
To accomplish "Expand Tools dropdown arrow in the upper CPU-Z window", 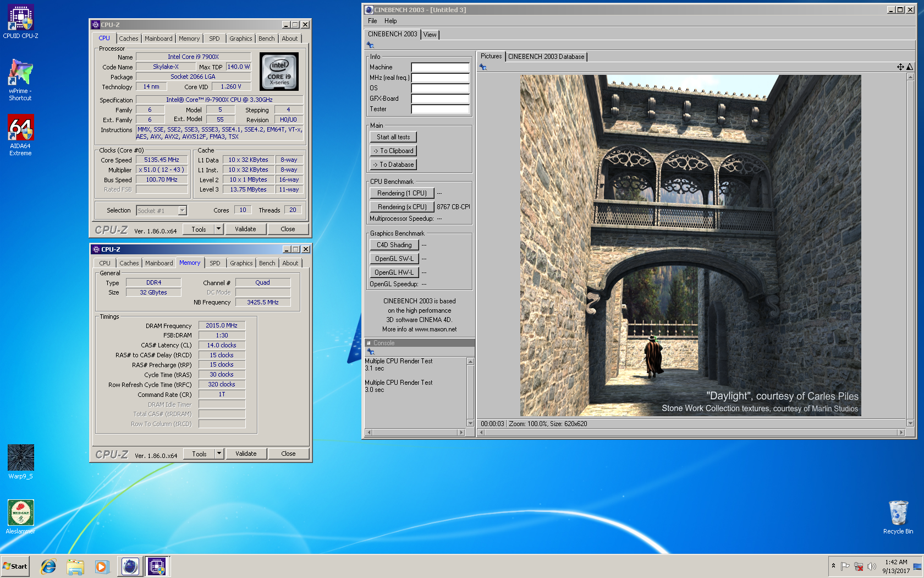I will (x=218, y=229).
